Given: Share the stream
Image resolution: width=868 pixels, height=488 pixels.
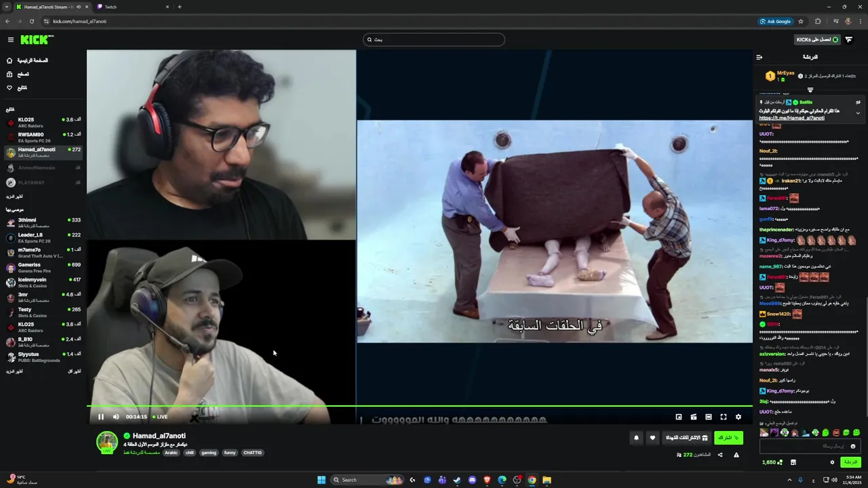Looking at the screenshot, I should (720, 455).
